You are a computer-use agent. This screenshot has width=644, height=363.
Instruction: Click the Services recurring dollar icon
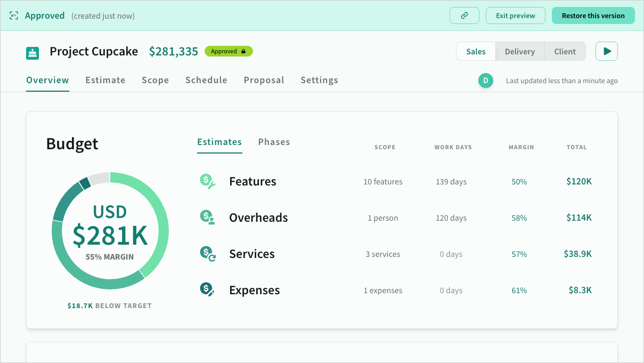point(207,254)
